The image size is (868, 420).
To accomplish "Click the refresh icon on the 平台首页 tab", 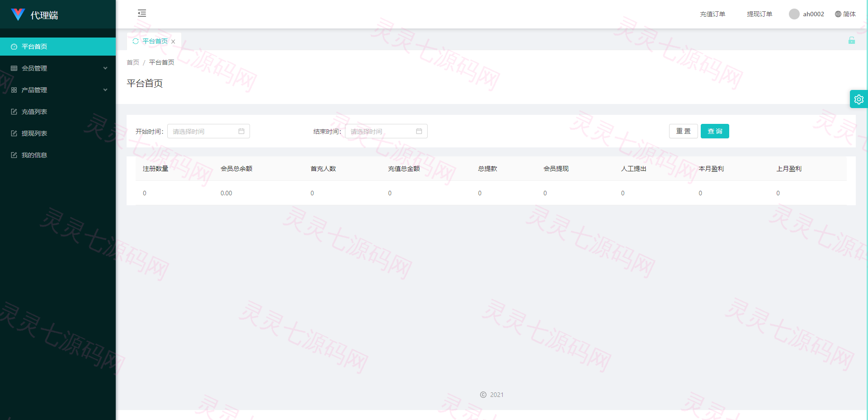I will coord(136,41).
